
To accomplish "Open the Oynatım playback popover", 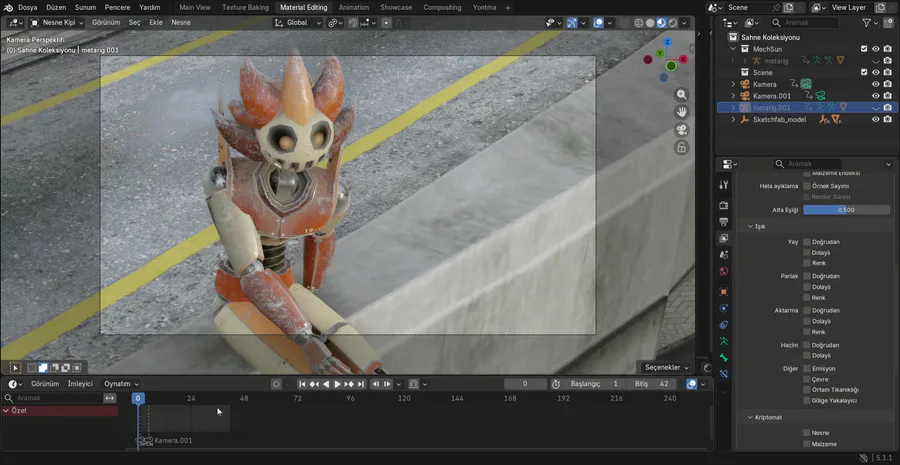I will pos(121,384).
